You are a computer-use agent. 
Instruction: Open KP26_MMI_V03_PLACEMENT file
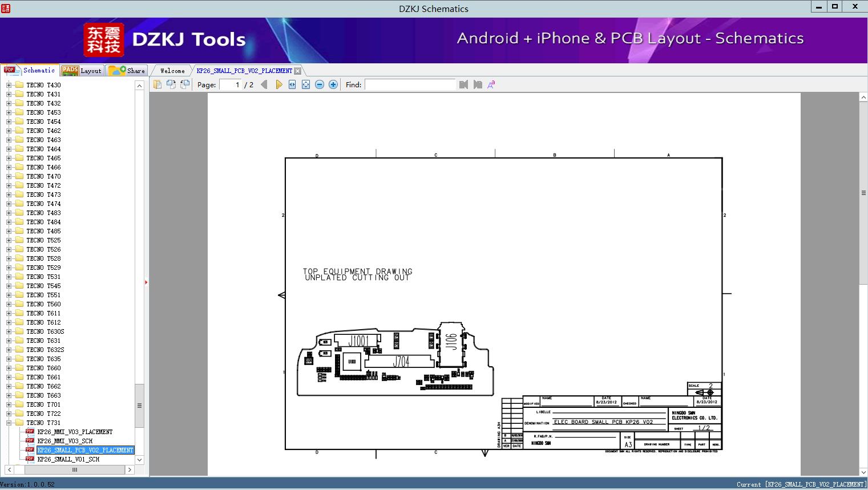tap(75, 432)
